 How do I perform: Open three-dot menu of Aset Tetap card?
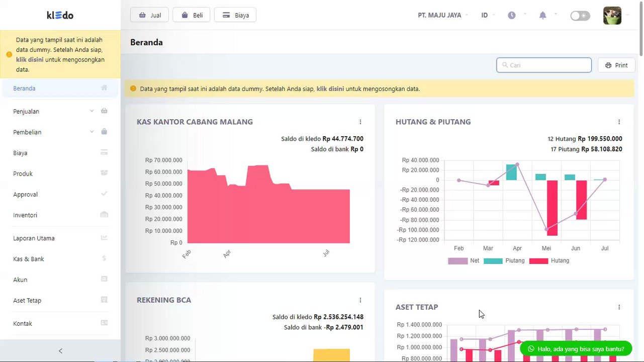[x=619, y=307]
